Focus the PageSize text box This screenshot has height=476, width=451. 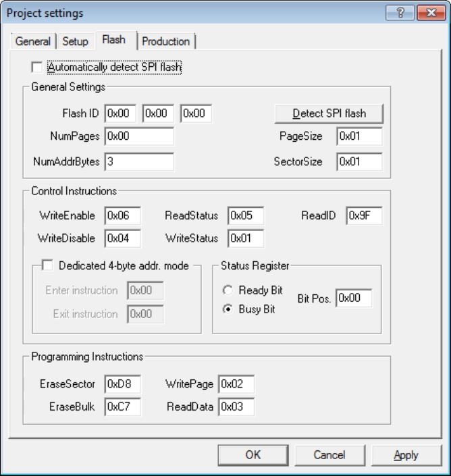(x=359, y=136)
